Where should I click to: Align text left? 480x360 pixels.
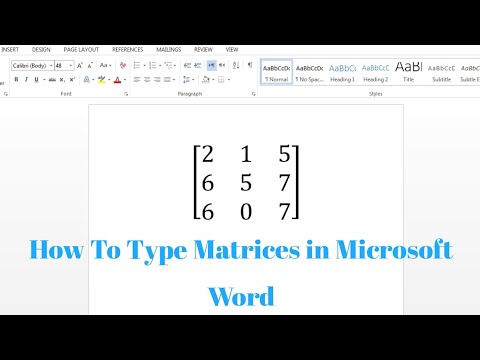tap(137, 80)
